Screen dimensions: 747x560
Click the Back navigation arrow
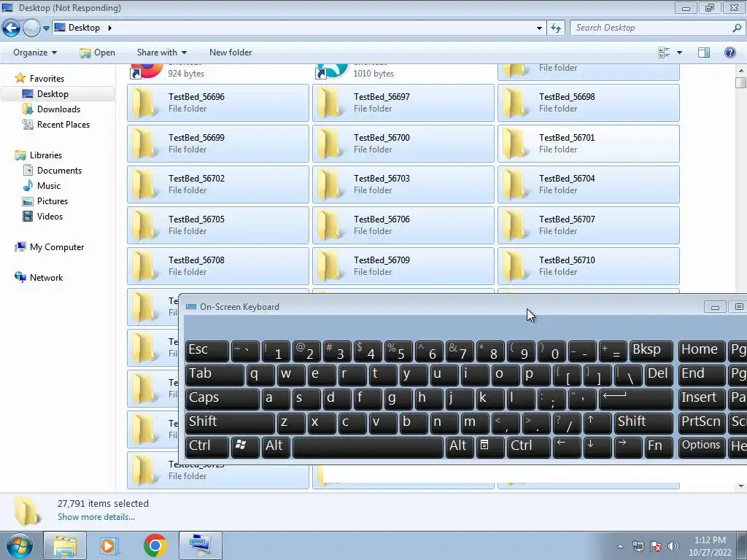click(x=12, y=28)
